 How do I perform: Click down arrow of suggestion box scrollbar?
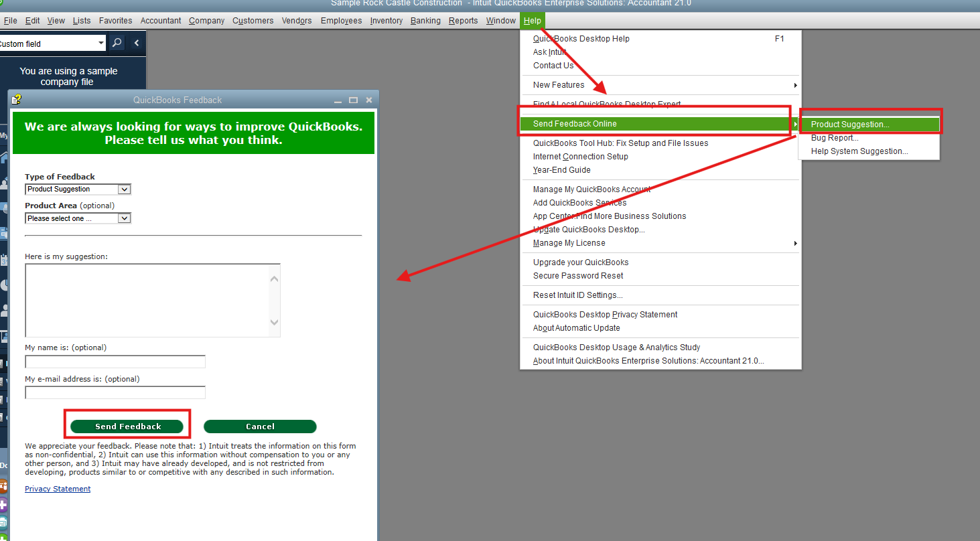coord(274,323)
